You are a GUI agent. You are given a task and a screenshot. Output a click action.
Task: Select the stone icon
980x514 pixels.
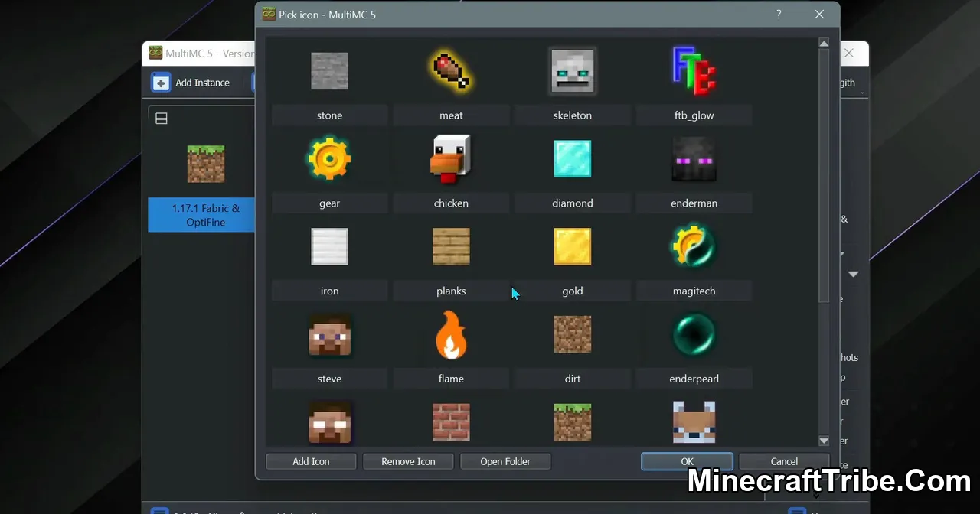(x=329, y=71)
